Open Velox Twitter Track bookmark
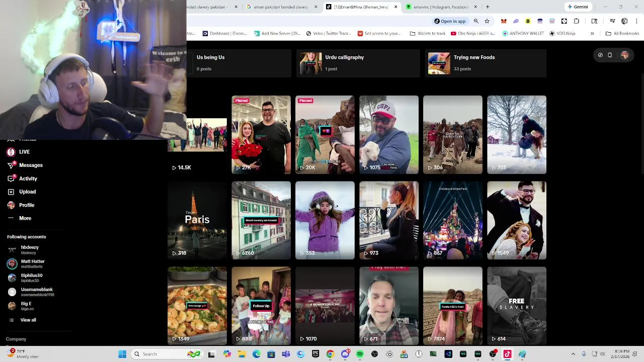644x362 pixels. click(329, 34)
